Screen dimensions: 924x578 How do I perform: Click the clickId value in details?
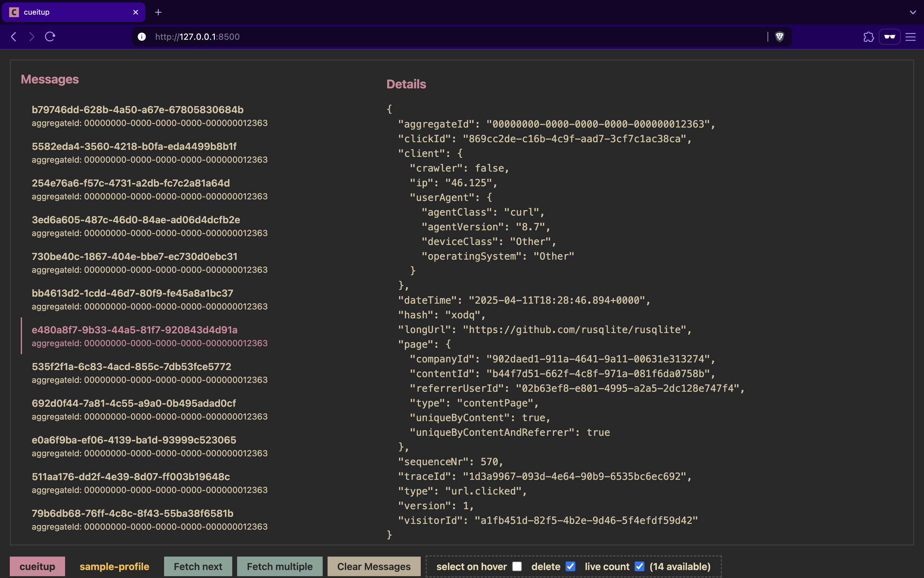tap(574, 139)
